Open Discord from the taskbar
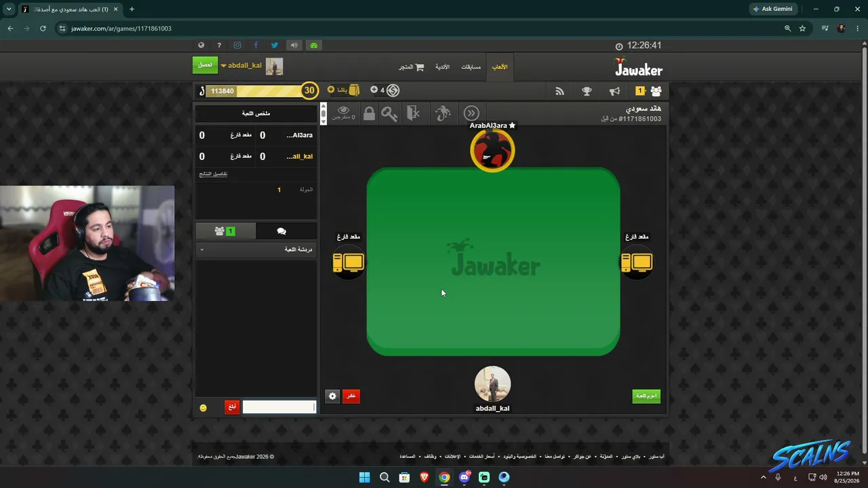Screen dimensions: 868x488 464,477
